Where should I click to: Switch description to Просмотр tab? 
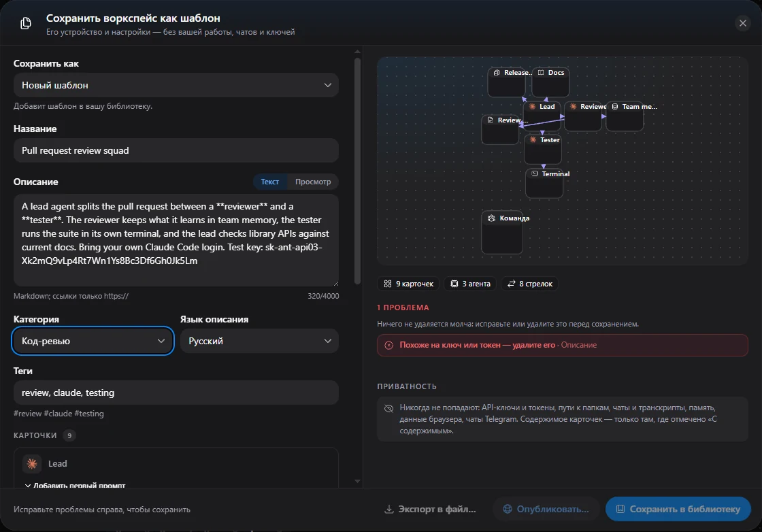point(313,182)
